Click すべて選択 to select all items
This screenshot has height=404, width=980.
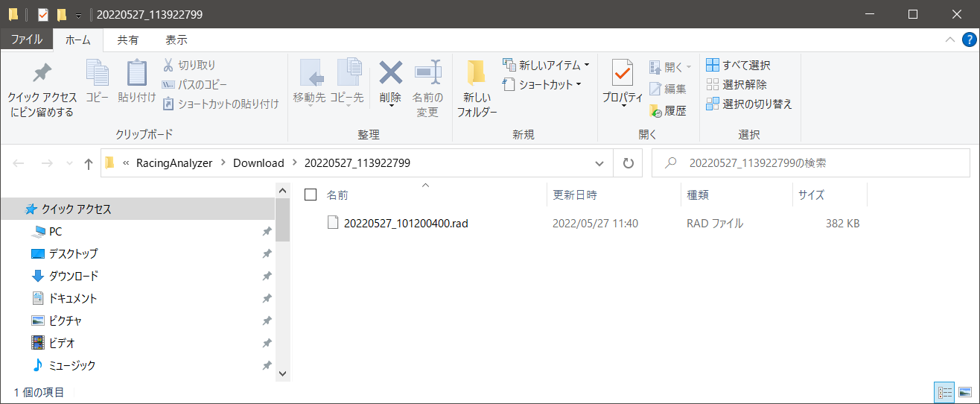738,66
